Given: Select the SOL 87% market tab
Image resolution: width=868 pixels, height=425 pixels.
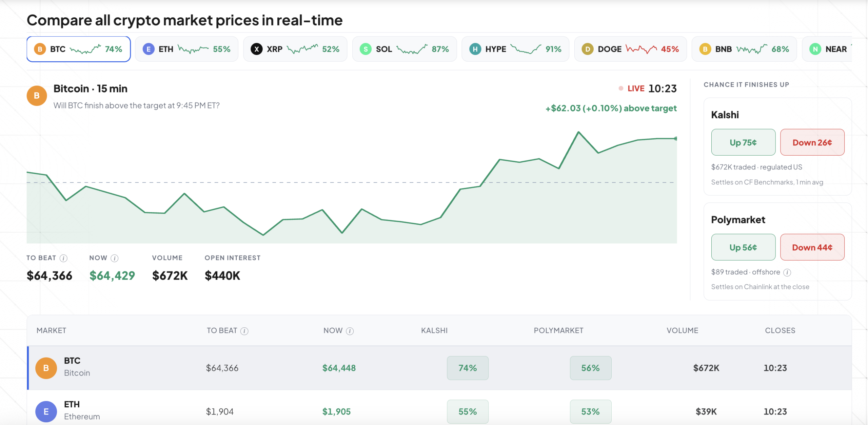Looking at the screenshot, I should click(404, 49).
